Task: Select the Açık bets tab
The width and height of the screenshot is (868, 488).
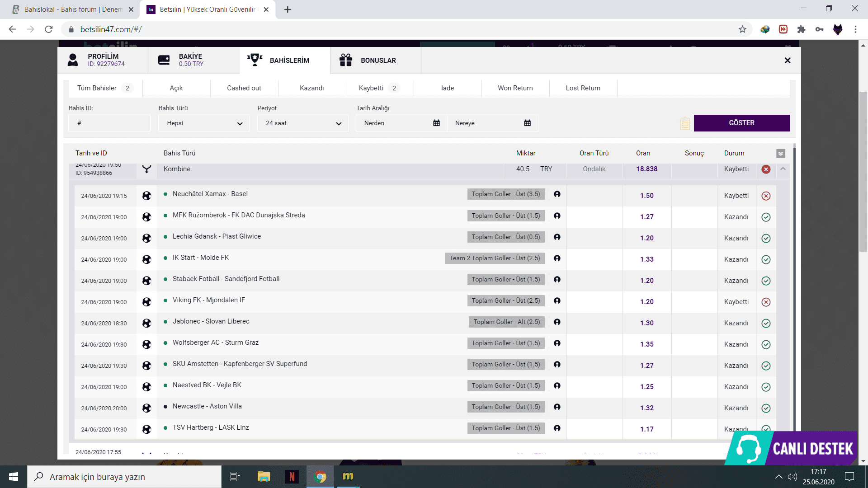Action: tap(176, 88)
